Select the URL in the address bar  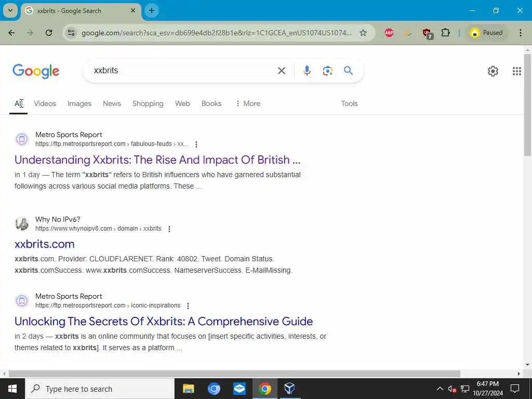point(216,33)
